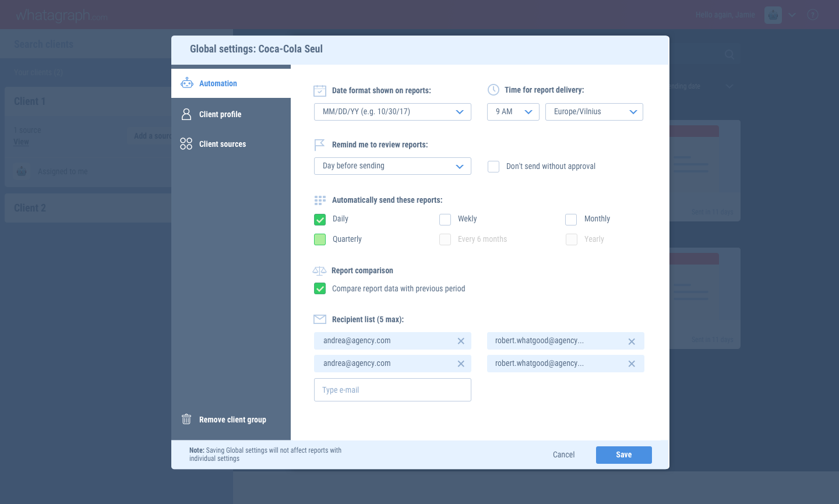The height and width of the screenshot is (504, 839).
Task: Click the Client profile person icon
Action: pyautogui.click(x=186, y=114)
